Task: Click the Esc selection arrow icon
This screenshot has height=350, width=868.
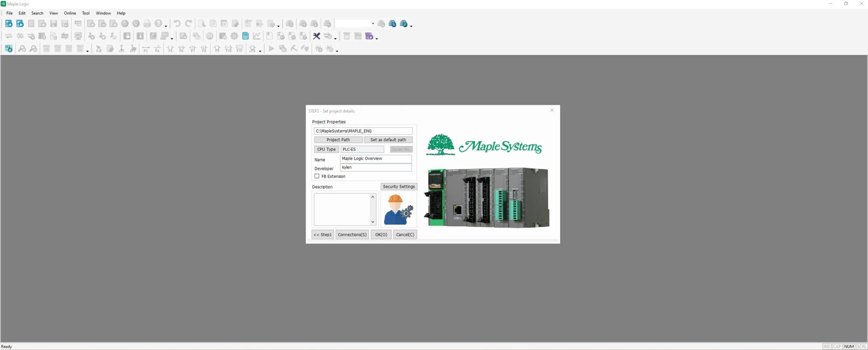Action: [x=99, y=49]
